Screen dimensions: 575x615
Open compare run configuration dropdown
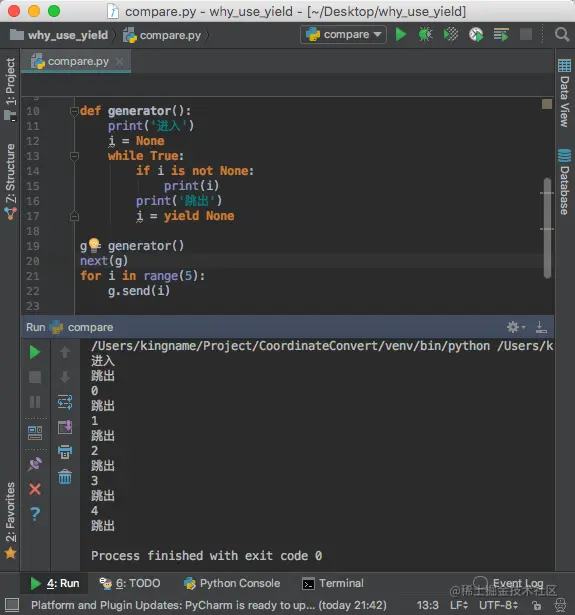[x=343, y=35]
